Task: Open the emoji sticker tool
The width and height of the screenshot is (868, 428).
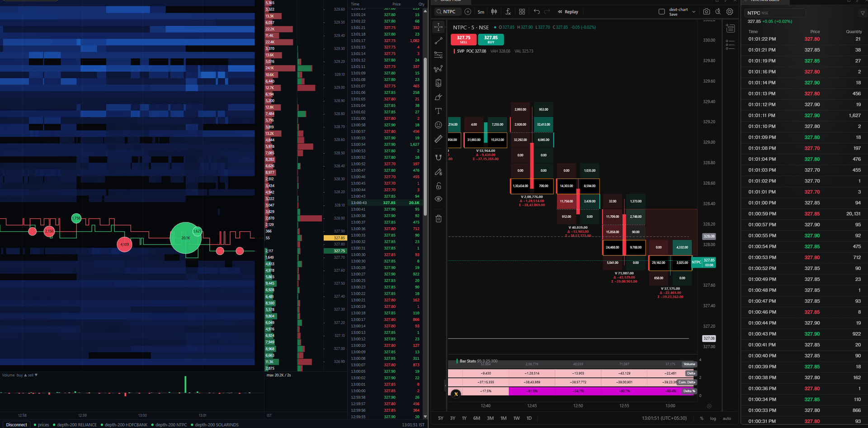Action: pos(439,125)
